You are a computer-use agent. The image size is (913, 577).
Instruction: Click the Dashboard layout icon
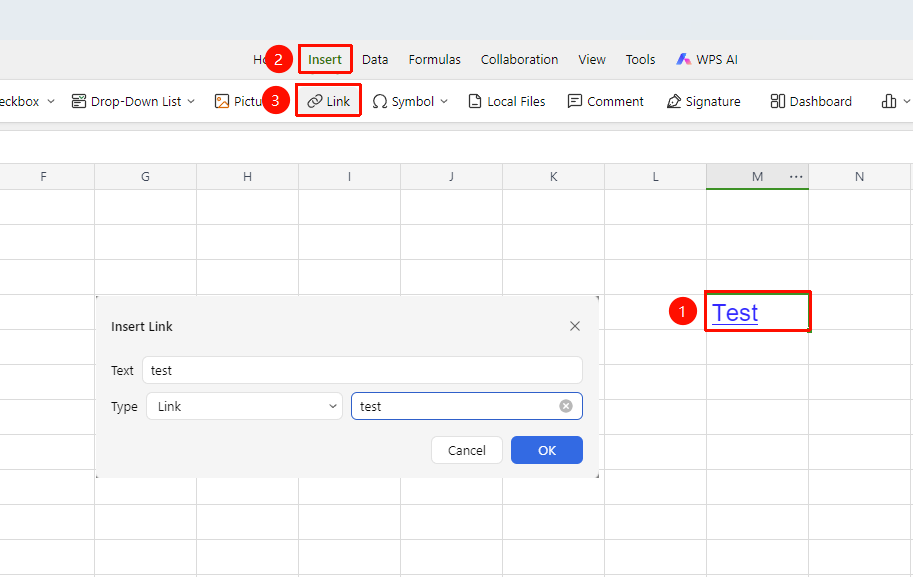point(777,101)
